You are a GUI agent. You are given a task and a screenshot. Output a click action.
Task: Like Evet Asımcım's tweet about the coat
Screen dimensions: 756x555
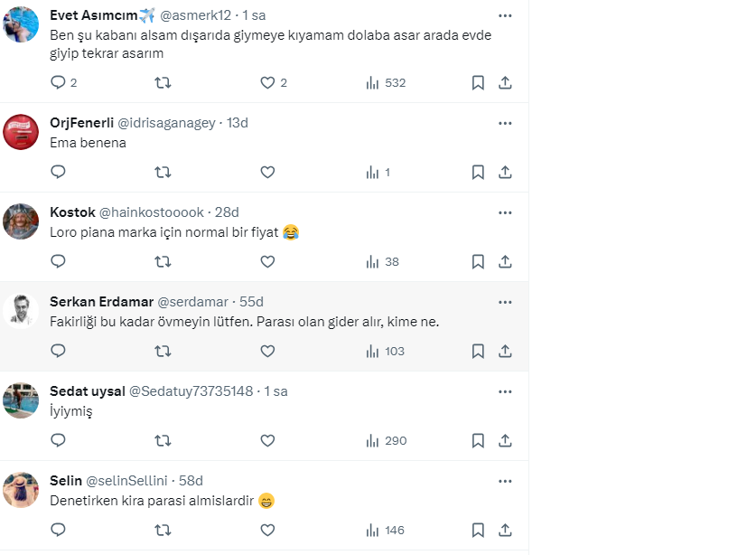[267, 82]
